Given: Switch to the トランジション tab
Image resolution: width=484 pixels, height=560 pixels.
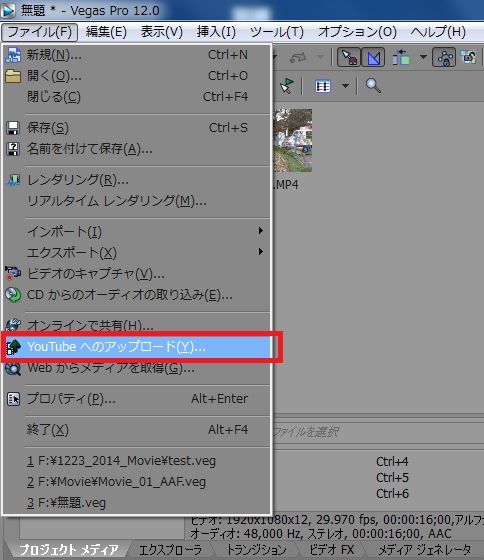Looking at the screenshot, I should 256,550.
